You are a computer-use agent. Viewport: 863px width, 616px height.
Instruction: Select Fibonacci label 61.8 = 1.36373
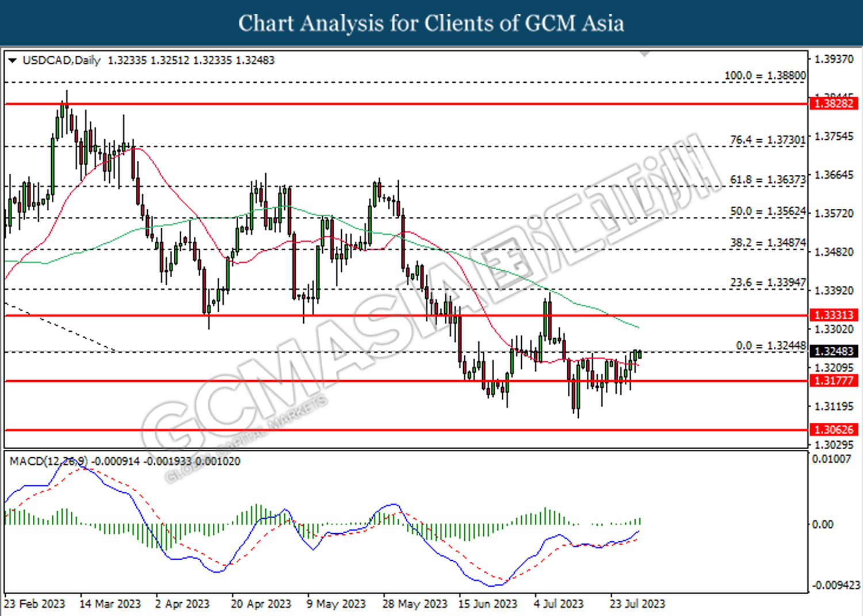tap(768, 179)
